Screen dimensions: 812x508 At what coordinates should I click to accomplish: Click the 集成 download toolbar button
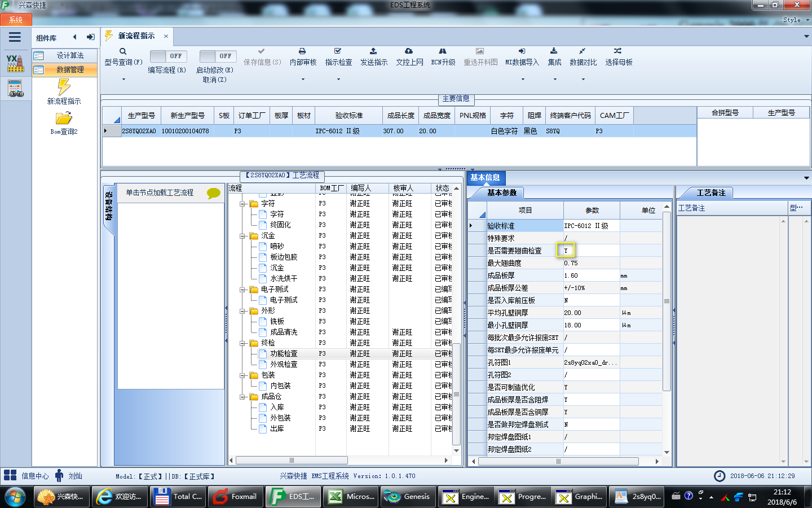coord(554,57)
